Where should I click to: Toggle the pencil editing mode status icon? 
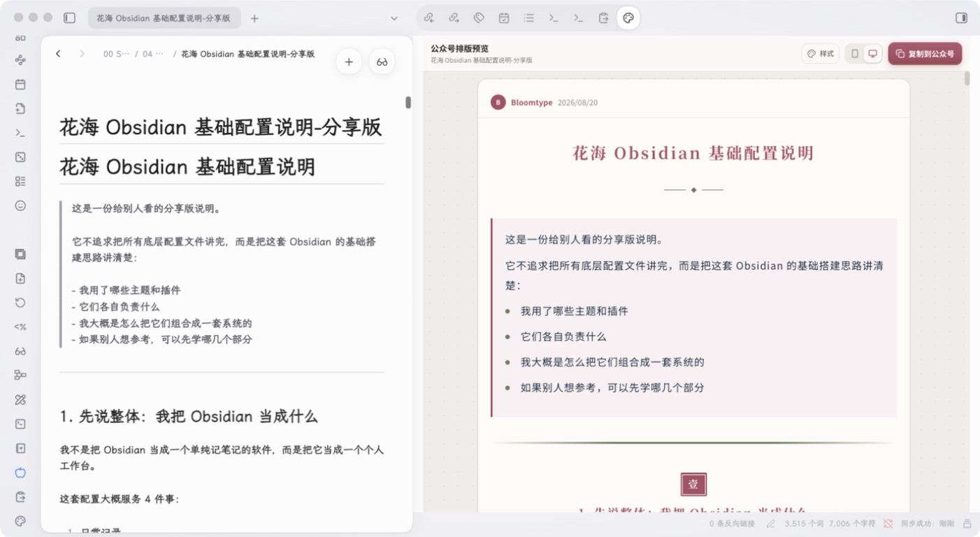point(770,524)
